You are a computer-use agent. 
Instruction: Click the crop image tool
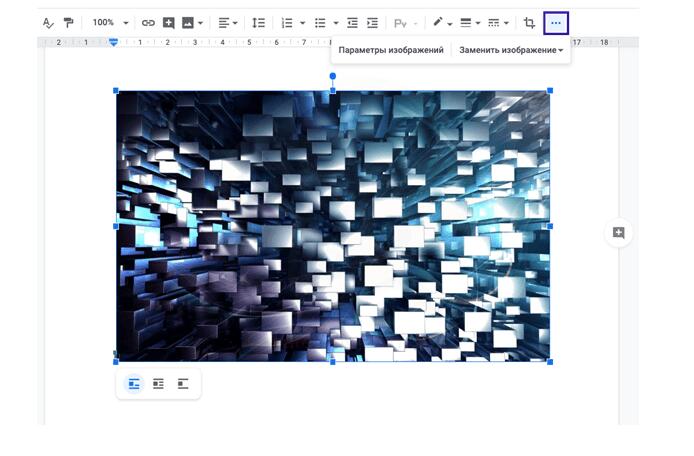coord(530,22)
